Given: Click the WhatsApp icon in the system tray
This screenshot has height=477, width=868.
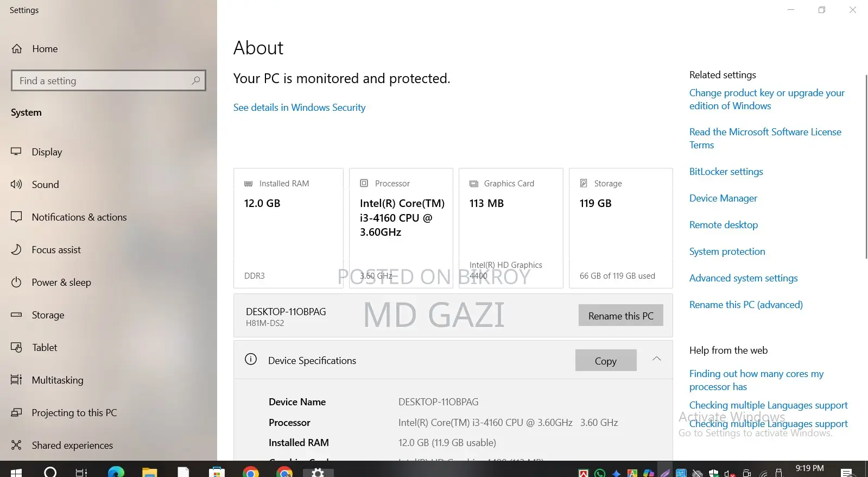Looking at the screenshot, I should pos(600,473).
